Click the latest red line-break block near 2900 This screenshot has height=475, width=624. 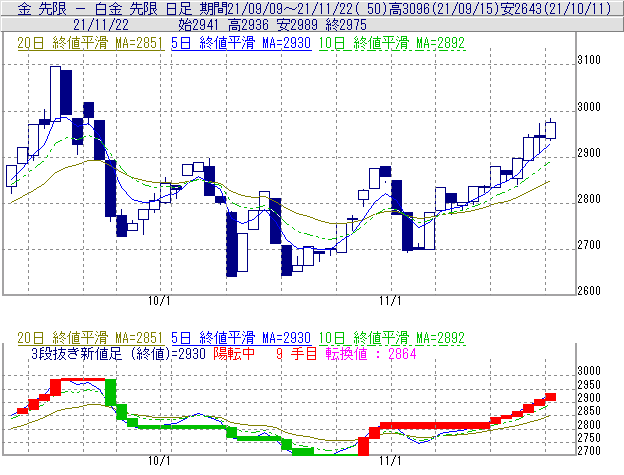(550, 397)
